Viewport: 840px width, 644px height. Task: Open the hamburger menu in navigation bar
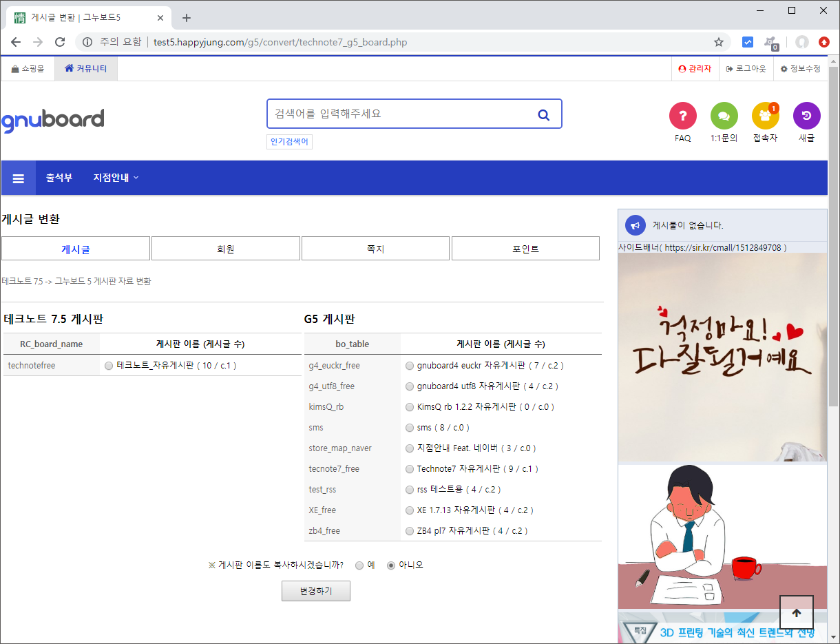pos(19,178)
